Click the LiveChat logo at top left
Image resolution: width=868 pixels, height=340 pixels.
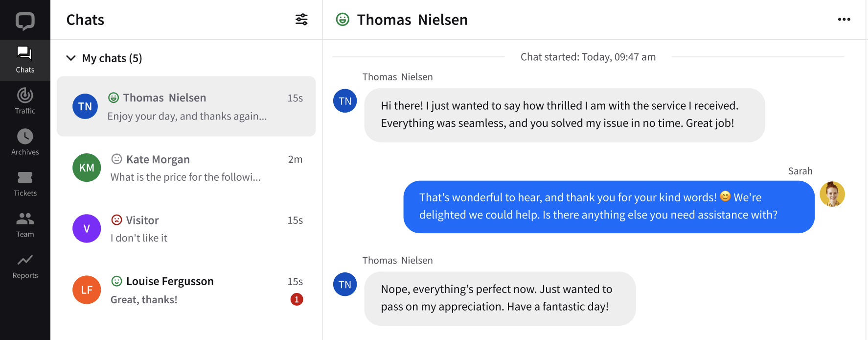coord(25,21)
